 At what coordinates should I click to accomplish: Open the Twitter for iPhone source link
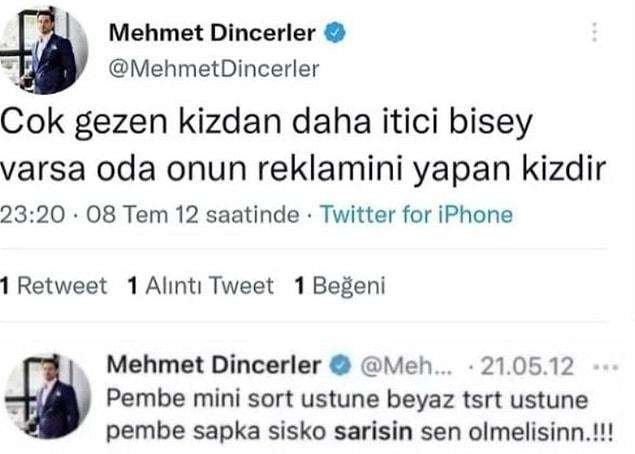click(416, 215)
